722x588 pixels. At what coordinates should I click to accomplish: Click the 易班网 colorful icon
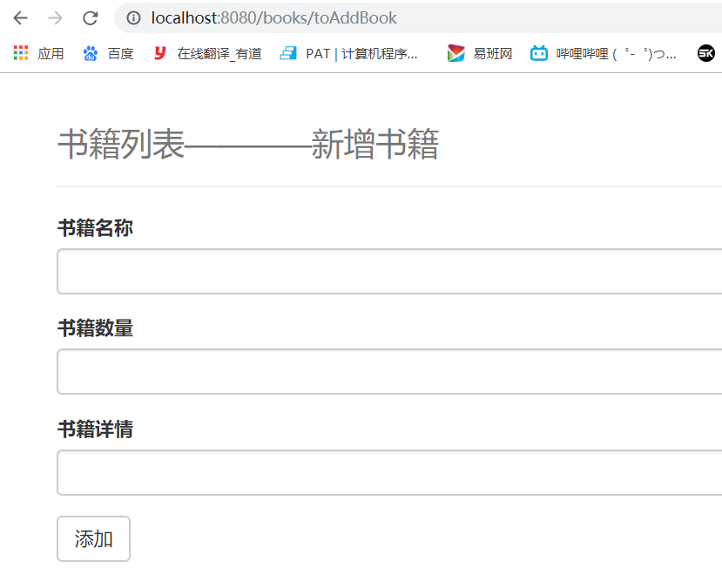455,53
